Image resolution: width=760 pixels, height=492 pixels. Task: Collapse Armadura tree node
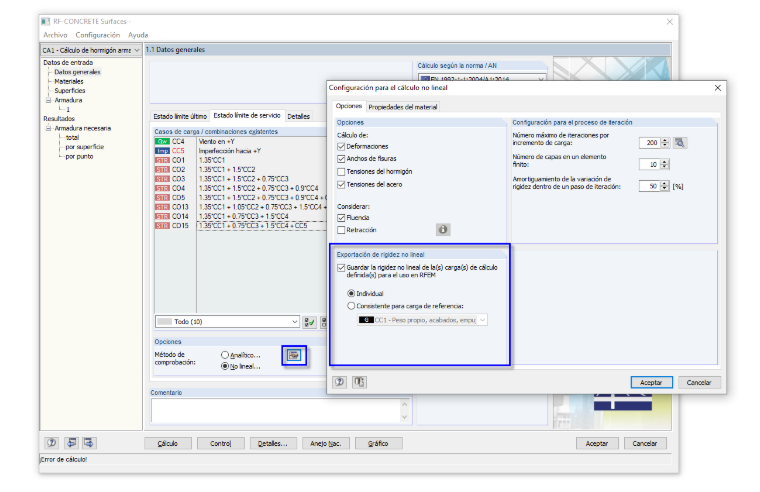48,100
